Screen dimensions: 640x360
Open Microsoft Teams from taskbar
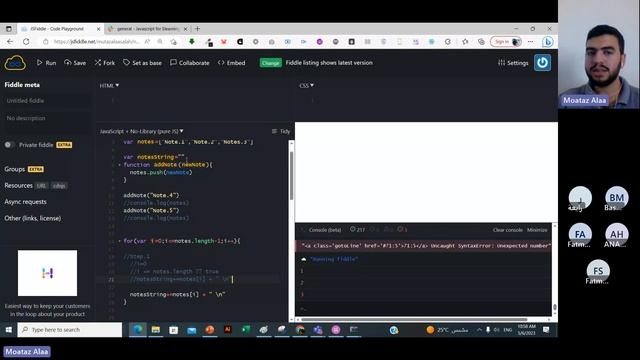point(318,330)
